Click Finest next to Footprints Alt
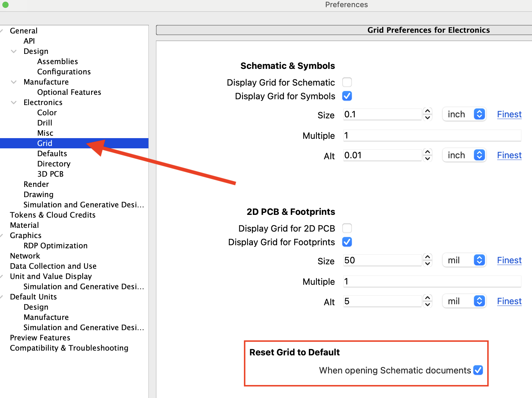This screenshot has height=398, width=532. [509, 301]
